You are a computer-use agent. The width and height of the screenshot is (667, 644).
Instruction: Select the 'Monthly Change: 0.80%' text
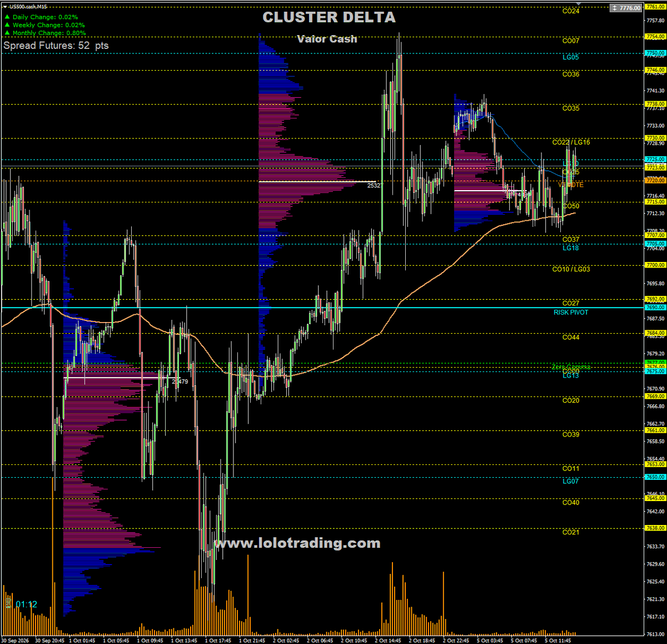[x=49, y=33]
